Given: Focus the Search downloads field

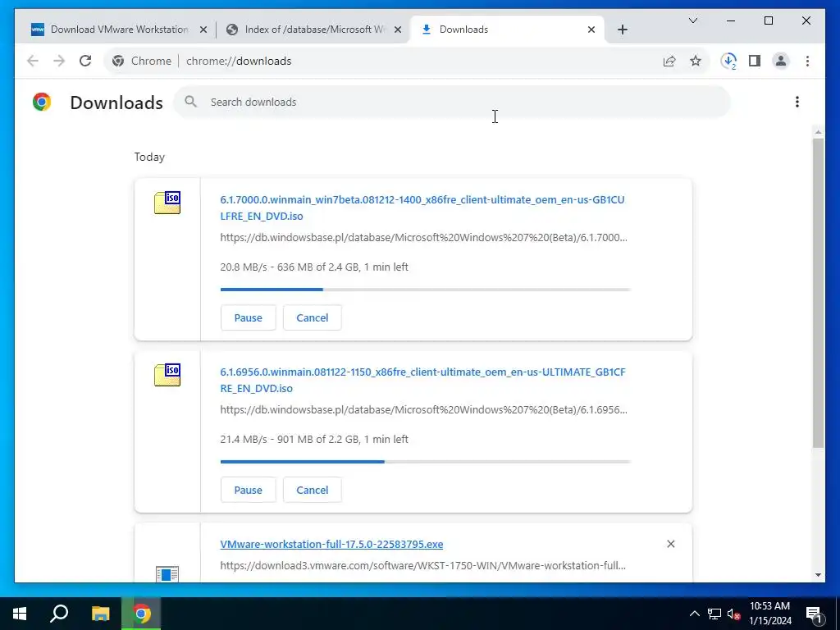Looking at the screenshot, I should pyautogui.click(x=452, y=102).
